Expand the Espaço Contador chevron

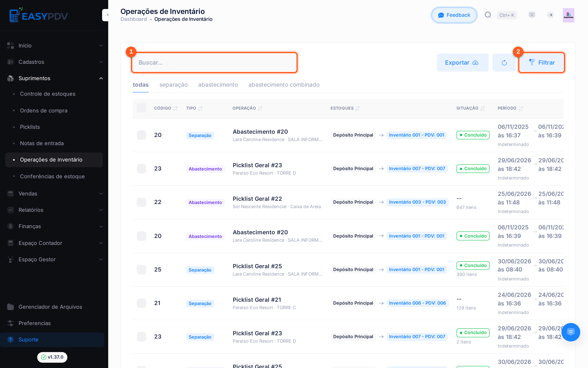pyautogui.click(x=101, y=243)
